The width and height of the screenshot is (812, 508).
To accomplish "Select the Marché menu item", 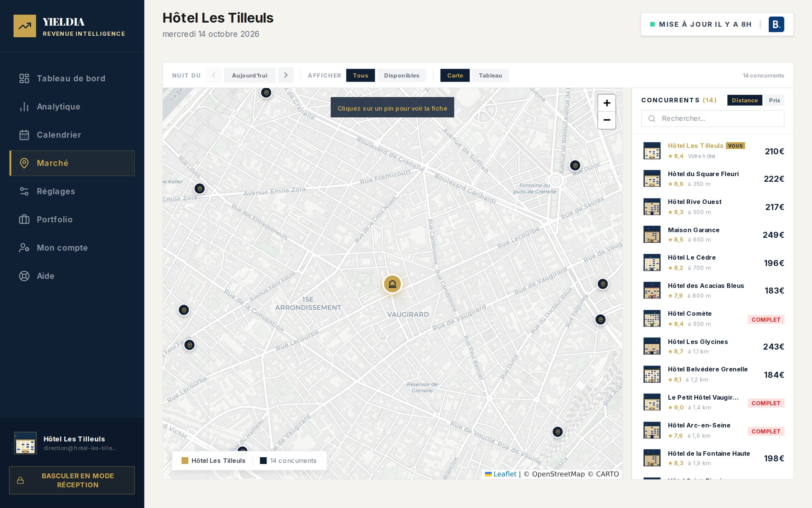I will tap(72, 163).
